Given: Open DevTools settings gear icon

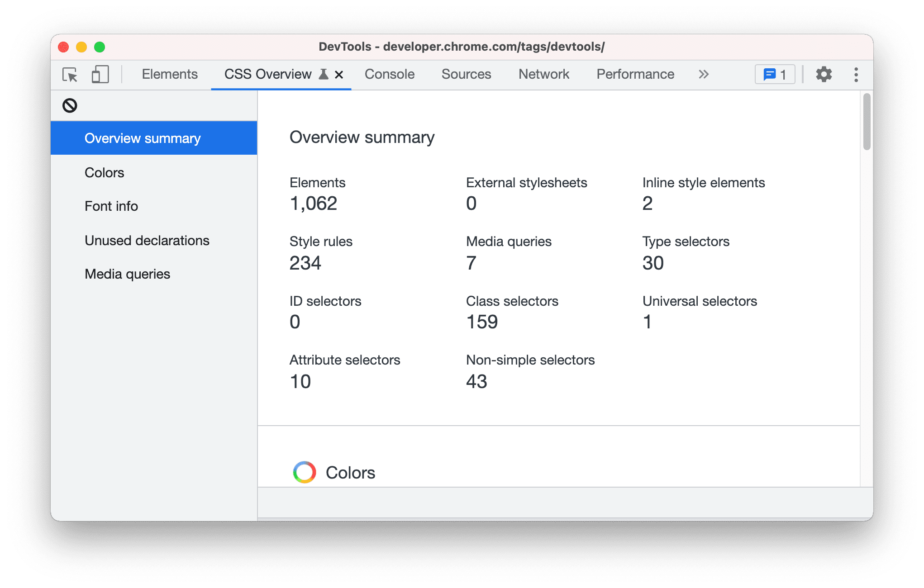Looking at the screenshot, I should click(x=825, y=75).
